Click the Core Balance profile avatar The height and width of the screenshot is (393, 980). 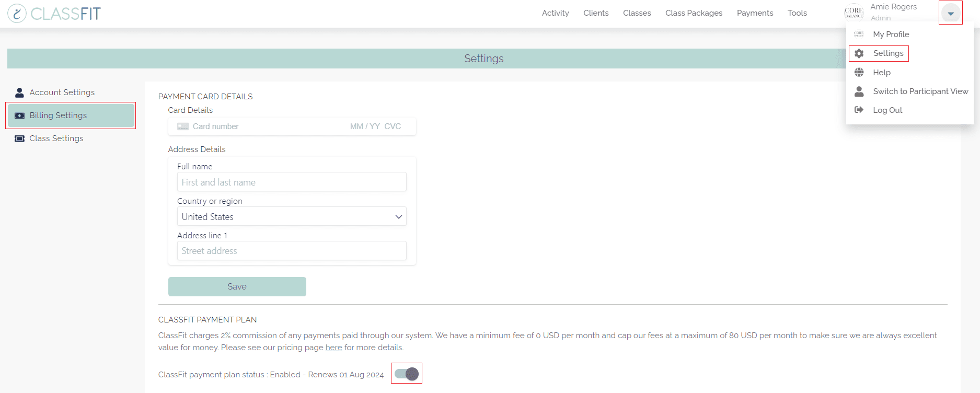pyautogui.click(x=854, y=13)
